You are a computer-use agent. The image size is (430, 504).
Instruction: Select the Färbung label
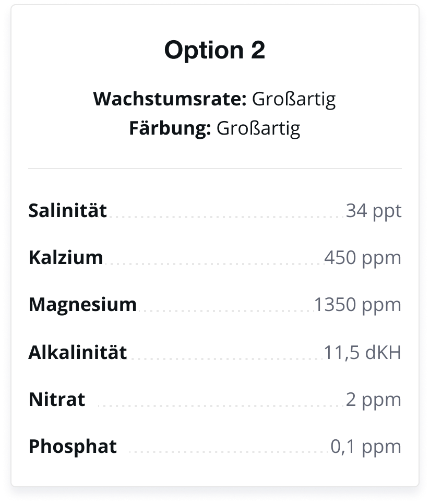(170, 128)
